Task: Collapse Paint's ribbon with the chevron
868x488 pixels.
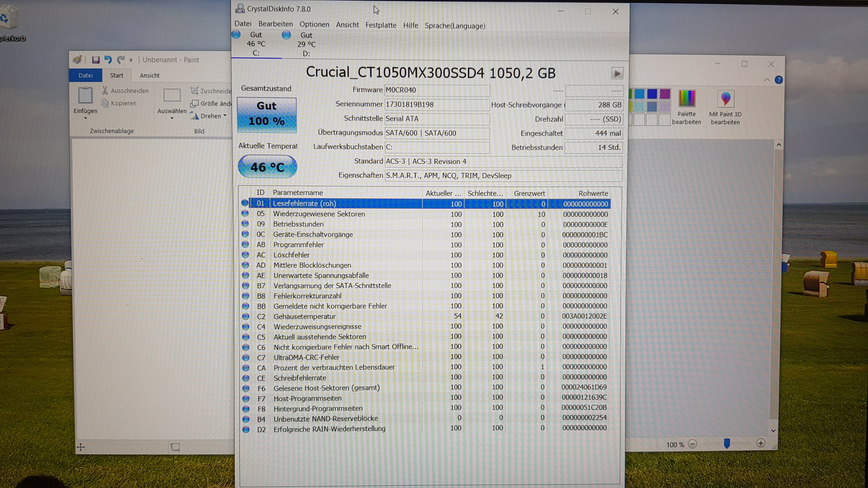Action: click(x=767, y=80)
